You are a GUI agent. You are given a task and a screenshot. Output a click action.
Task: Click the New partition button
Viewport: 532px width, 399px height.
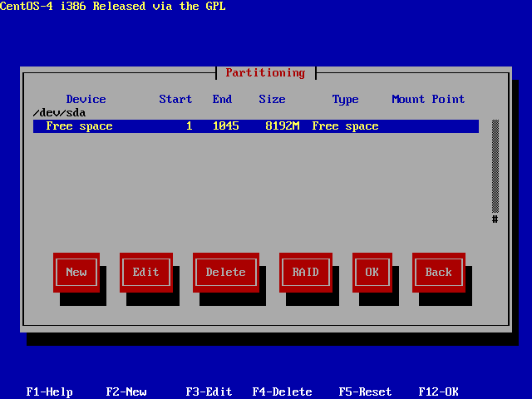(x=76, y=272)
